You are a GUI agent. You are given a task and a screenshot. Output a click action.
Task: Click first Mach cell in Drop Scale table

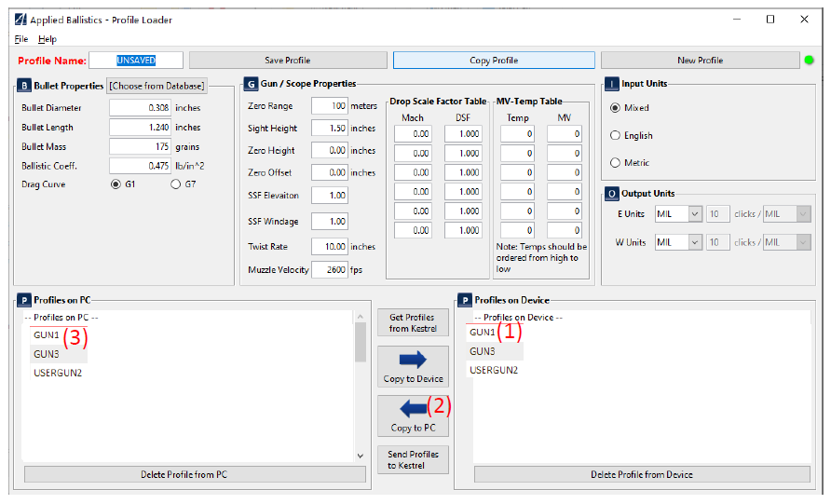pos(413,134)
